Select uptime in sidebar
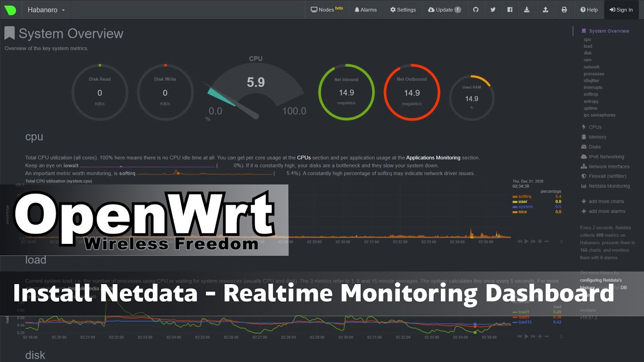Viewport: 644px width, 362px height. (x=590, y=108)
